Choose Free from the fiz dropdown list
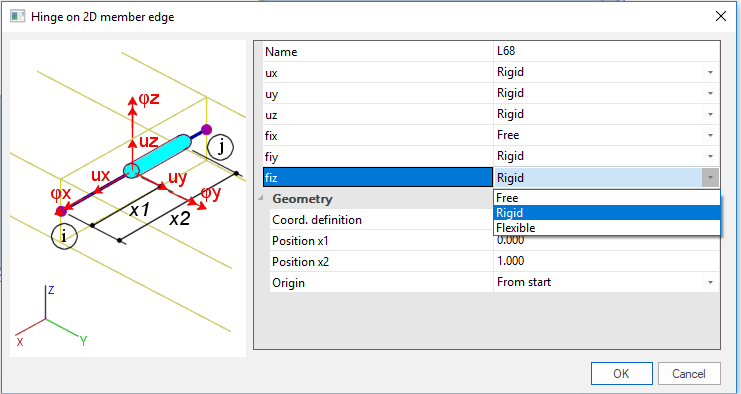741x394 pixels. pyautogui.click(x=607, y=198)
